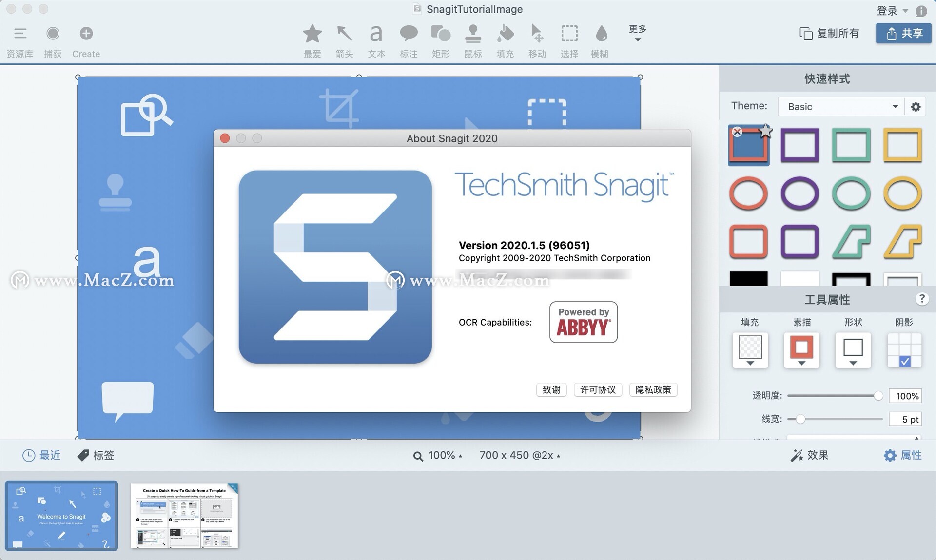Select the 矩形 shape tool
The width and height of the screenshot is (936, 560).
441,42
